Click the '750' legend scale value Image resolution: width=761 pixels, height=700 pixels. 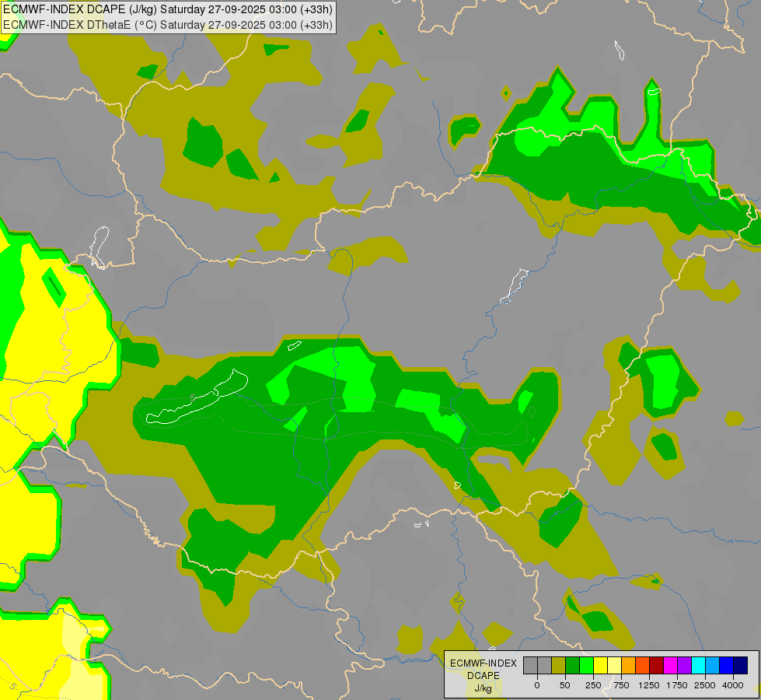tap(621, 685)
